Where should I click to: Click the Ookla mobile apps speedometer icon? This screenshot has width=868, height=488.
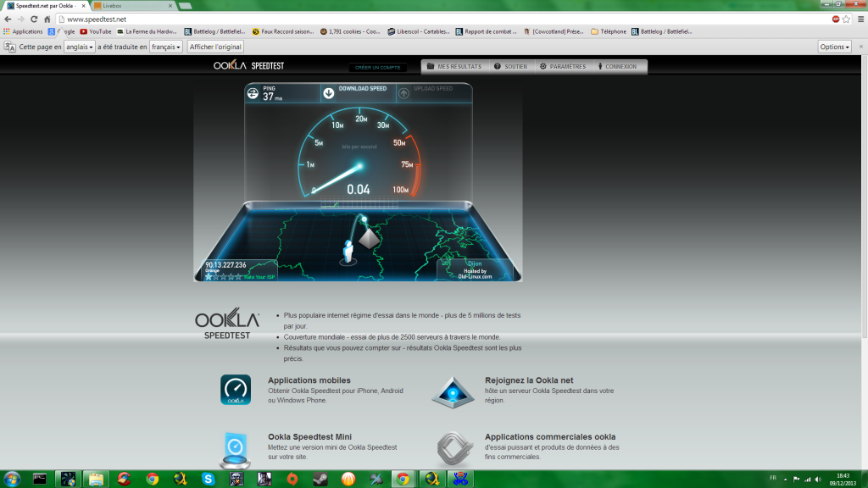[236, 390]
